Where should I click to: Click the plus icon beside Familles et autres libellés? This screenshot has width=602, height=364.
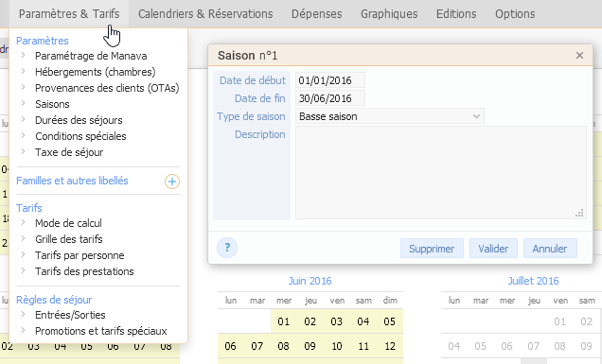click(x=172, y=182)
